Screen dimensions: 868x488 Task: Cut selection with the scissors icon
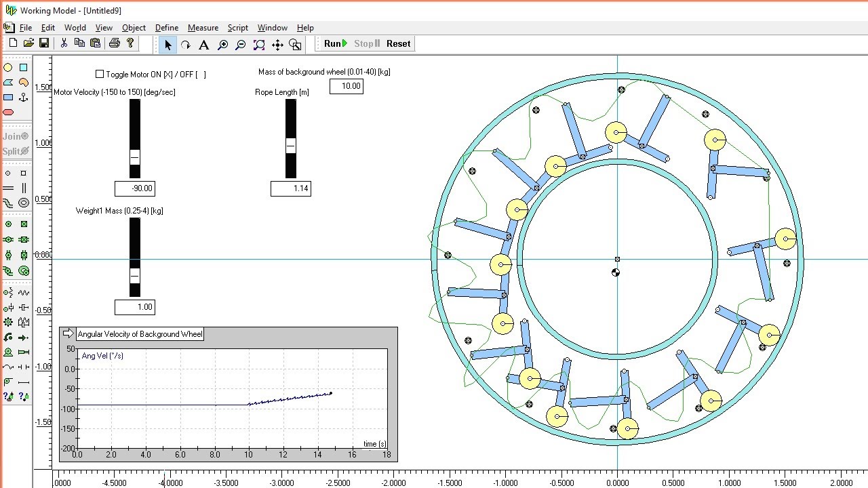[x=64, y=43]
